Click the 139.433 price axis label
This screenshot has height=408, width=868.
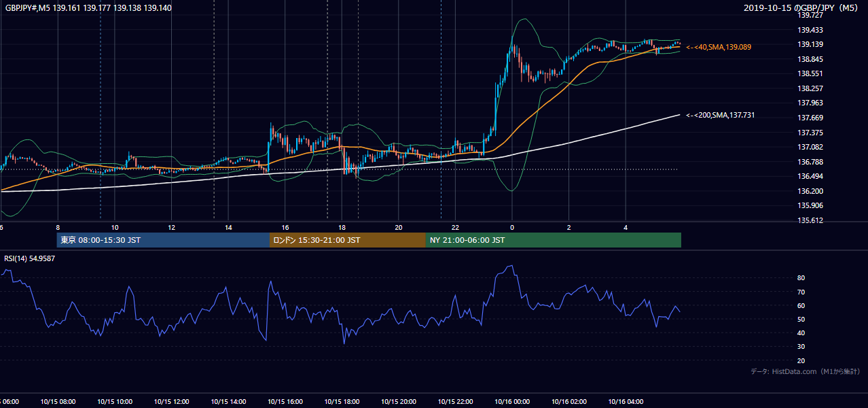[810, 30]
